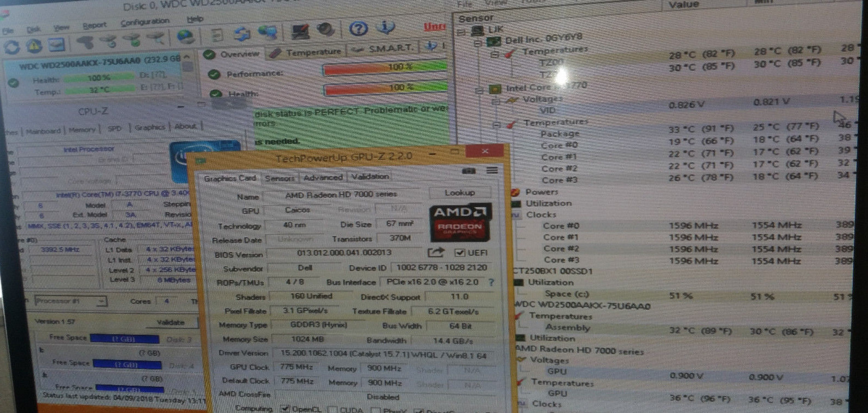Click the globe icon in Hard Disk Sentinel toolbar
Viewport: 868px width, 413px height.
point(185,37)
